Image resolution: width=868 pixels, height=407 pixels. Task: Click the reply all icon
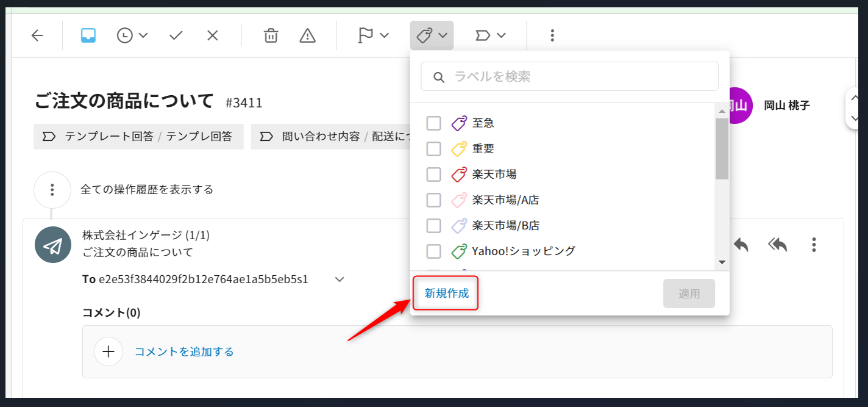(777, 245)
